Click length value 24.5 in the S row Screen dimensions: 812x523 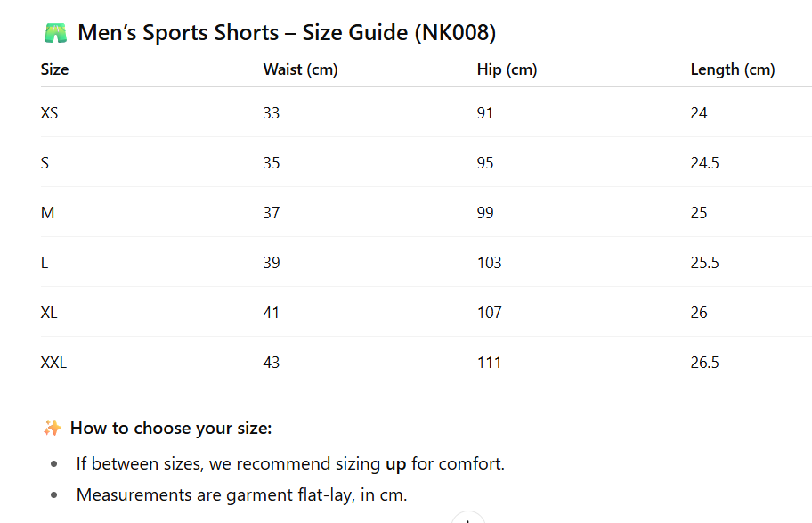coord(704,163)
